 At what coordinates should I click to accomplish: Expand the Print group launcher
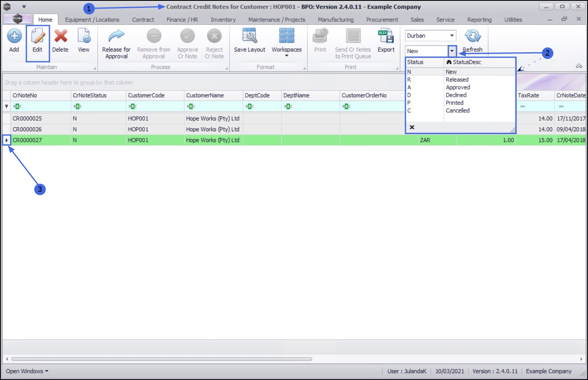point(397,68)
